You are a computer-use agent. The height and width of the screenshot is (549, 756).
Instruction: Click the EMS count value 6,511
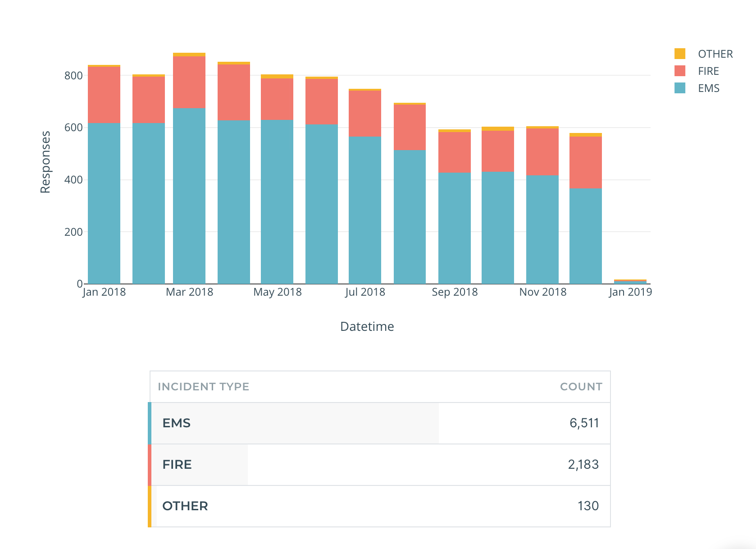point(584,423)
